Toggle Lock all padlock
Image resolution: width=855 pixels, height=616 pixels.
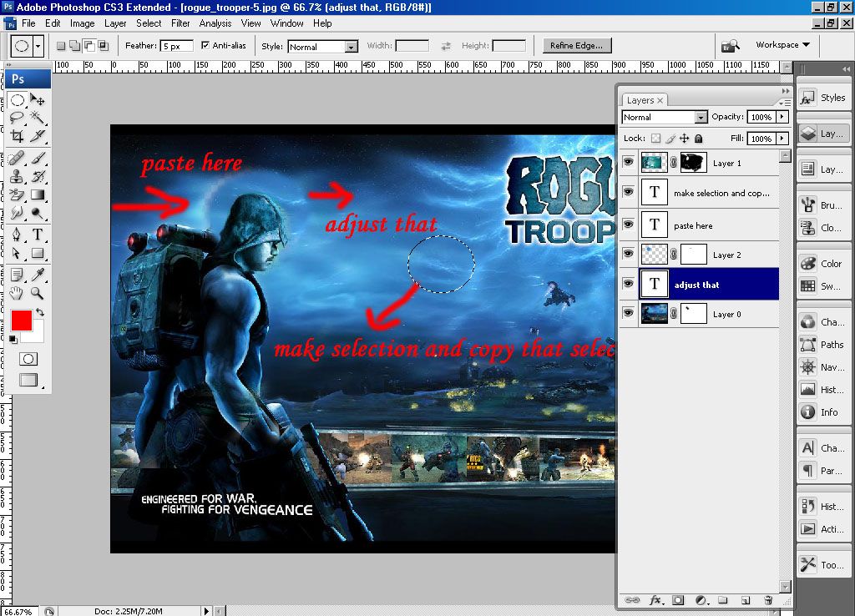[x=699, y=139]
